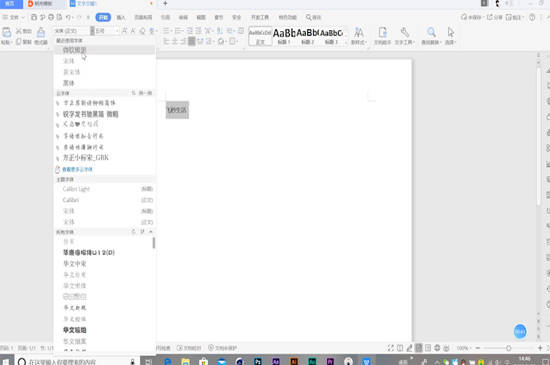Click the font list scrollbar thumb

coord(154,243)
